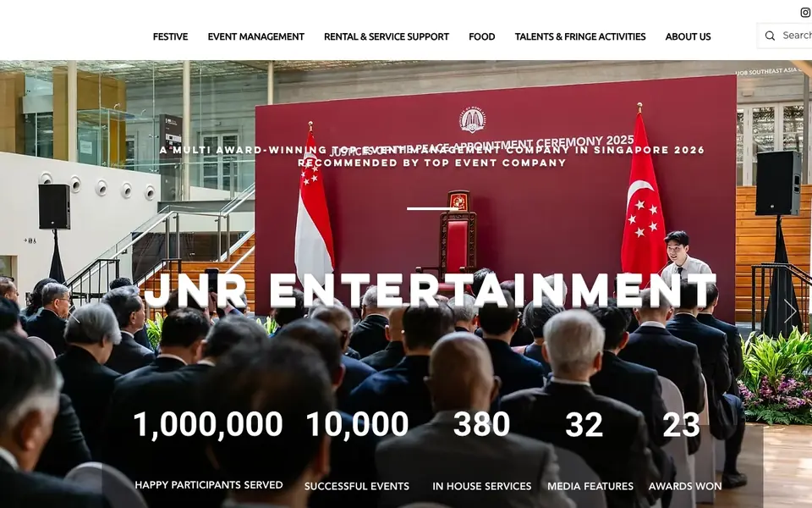Open the EVENT MANAGEMENT menu
Viewport: 812px width, 508px height.
pyautogui.click(x=255, y=36)
